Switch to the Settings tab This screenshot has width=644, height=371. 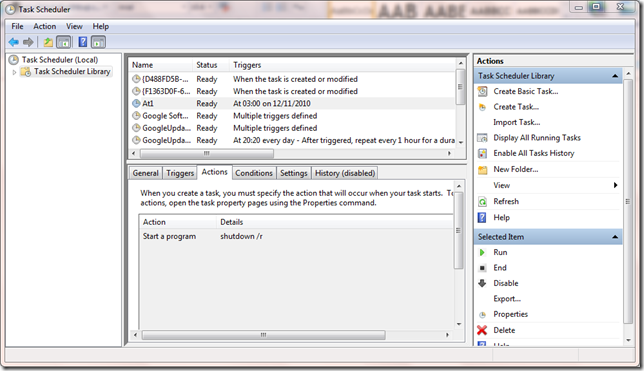point(294,173)
